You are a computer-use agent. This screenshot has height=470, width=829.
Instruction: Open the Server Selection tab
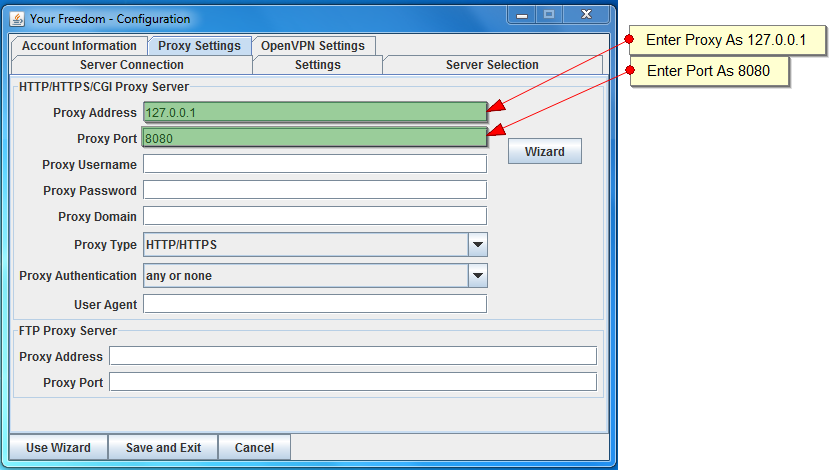(492, 64)
